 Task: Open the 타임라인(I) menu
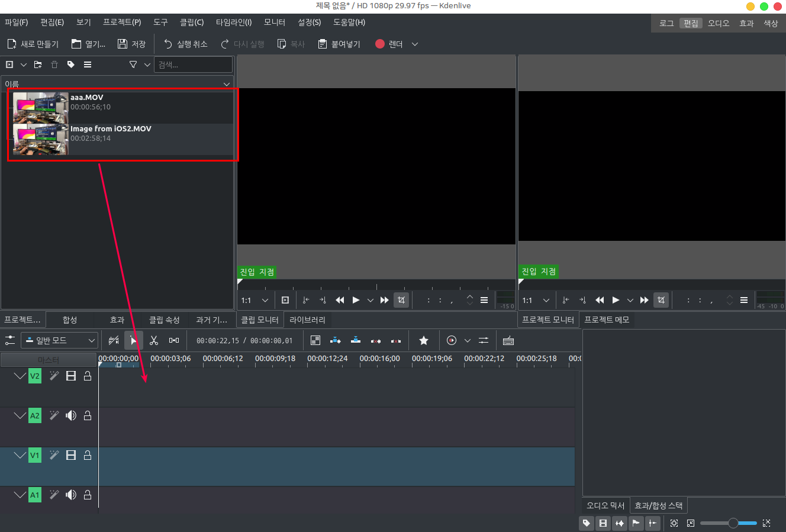(233, 22)
